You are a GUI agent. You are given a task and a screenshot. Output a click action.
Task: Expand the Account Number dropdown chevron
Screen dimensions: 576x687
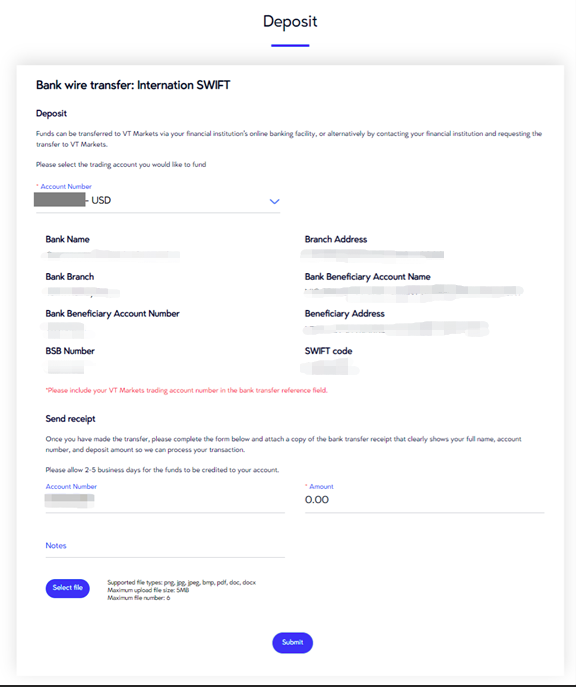coord(274,202)
